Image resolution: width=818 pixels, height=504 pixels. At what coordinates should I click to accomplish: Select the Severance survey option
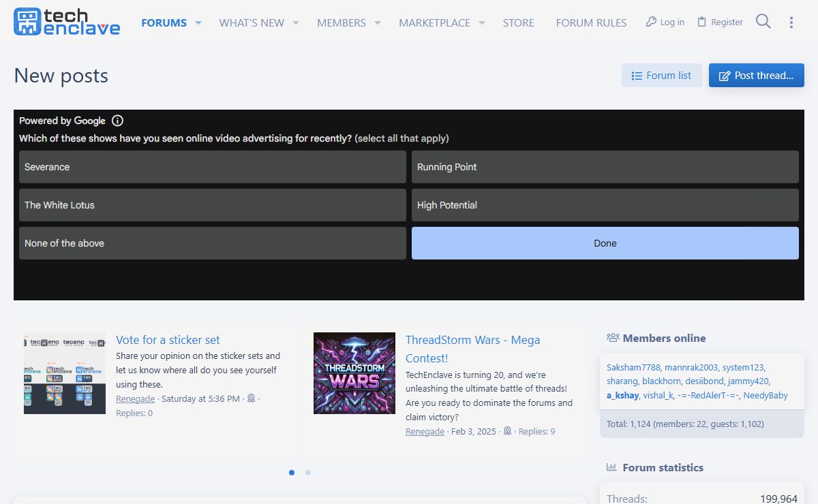tap(213, 167)
